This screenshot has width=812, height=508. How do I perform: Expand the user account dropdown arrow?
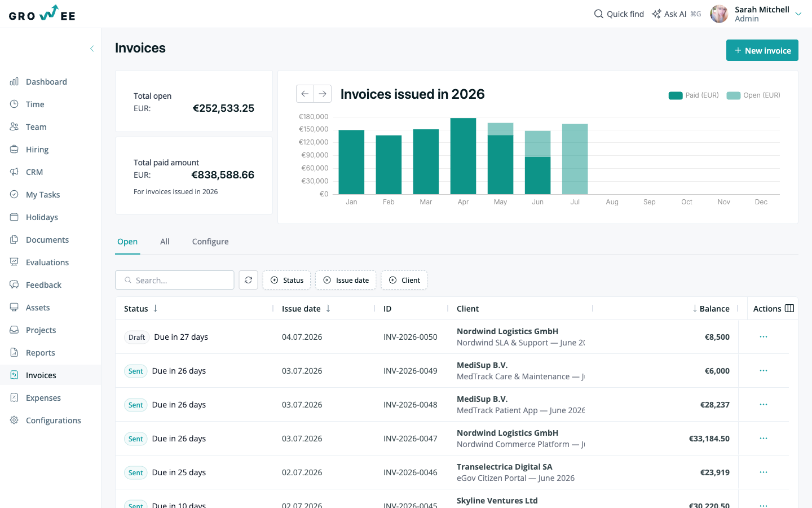coord(798,14)
